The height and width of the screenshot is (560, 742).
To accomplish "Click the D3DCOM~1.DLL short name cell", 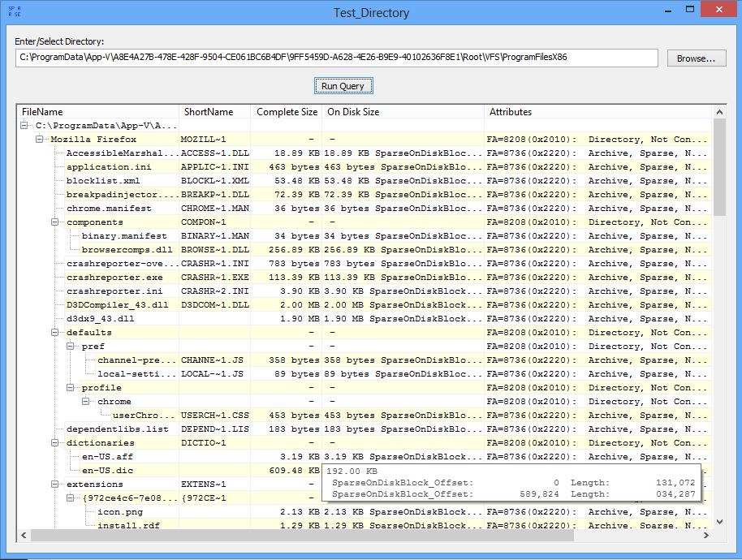I will (215, 304).
